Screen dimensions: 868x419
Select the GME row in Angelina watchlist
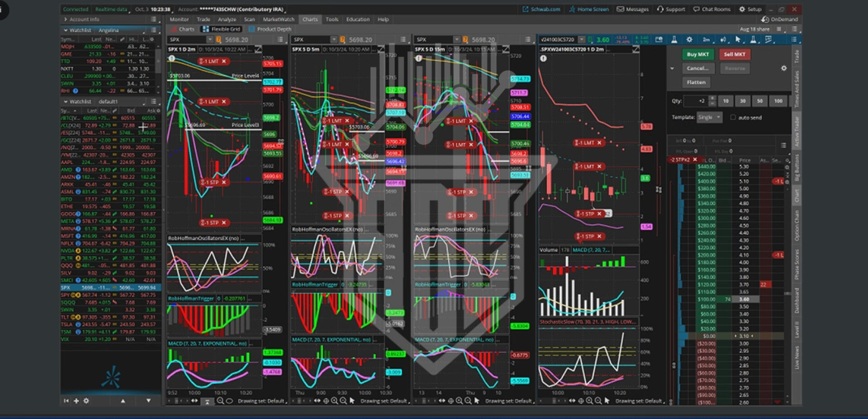[107, 54]
